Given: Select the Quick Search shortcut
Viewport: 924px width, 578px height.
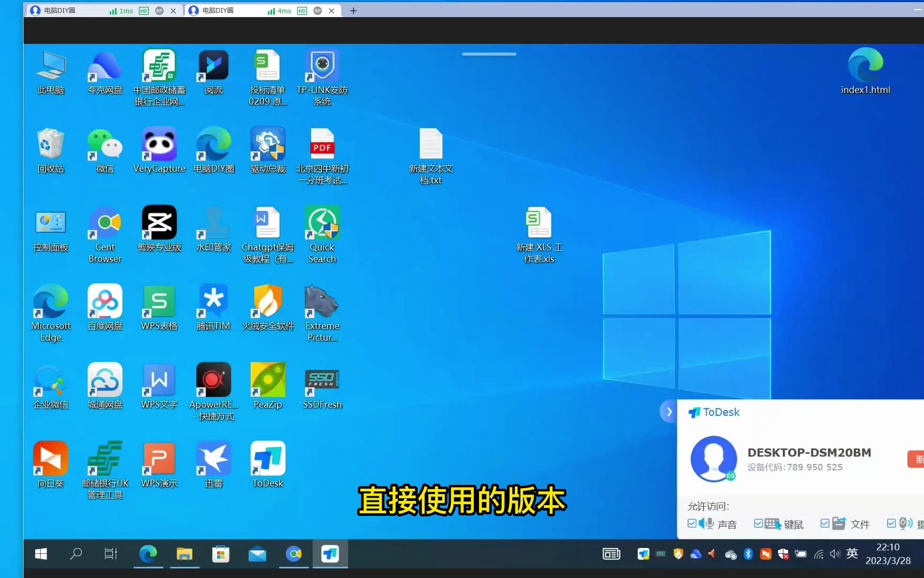Looking at the screenshot, I should 322,235.
